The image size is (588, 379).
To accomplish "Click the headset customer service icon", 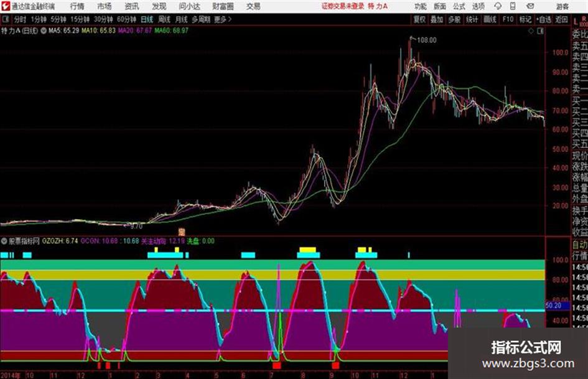I will tap(498, 6).
